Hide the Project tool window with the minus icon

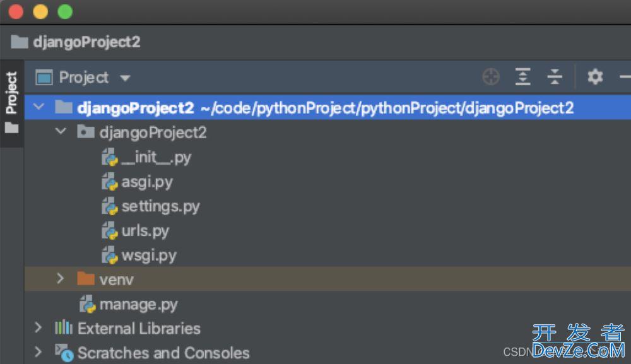pyautogui.click(x=625, y=76)
